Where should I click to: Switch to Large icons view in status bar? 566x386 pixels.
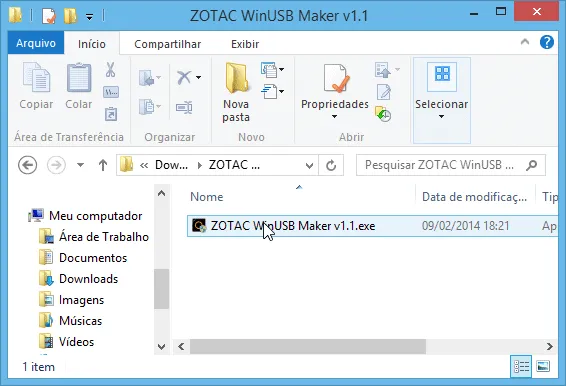point(543,367)
